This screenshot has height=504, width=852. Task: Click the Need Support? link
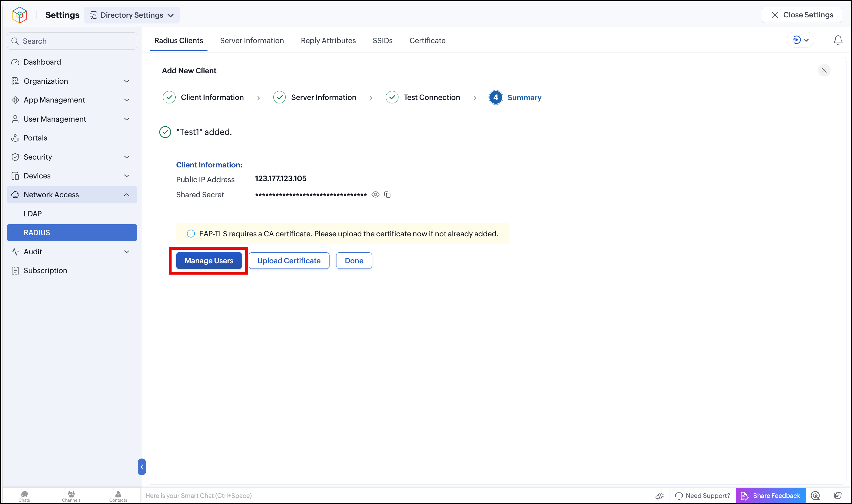[702, 496]
